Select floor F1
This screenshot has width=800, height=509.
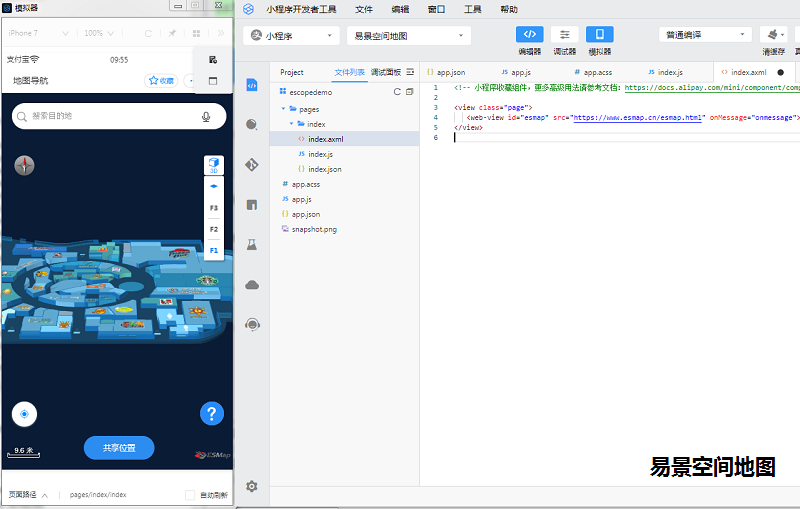pos(214,250)
